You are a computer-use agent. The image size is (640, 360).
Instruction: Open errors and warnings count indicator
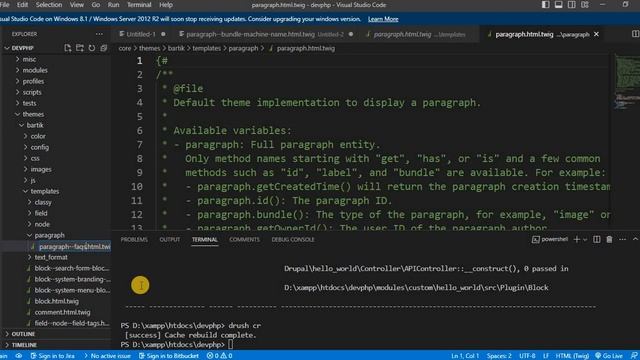[219, 356]
